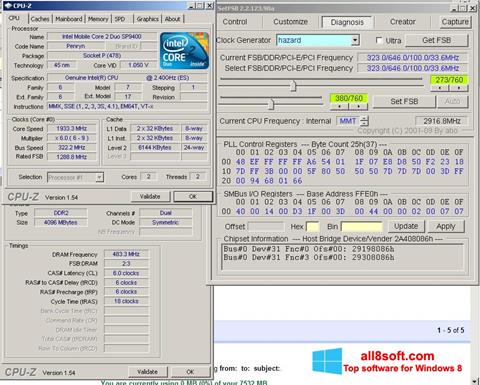This screenshot has height=385, width=480.
Task: Click the Code Name value Penryn
Action: 75,46
